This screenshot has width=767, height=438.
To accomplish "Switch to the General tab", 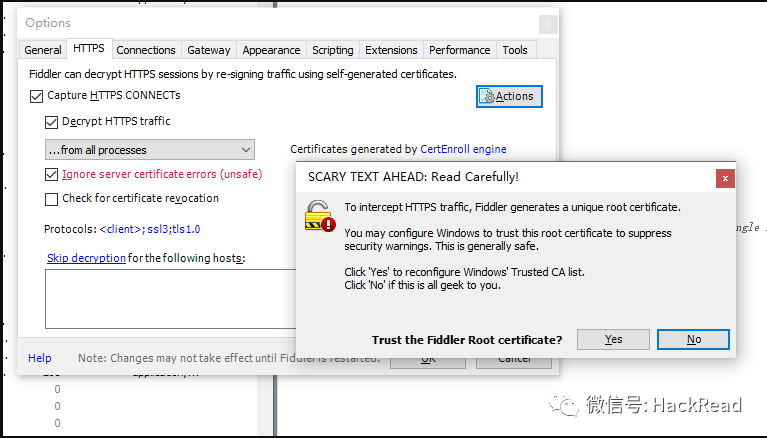I will pos(43,50).
